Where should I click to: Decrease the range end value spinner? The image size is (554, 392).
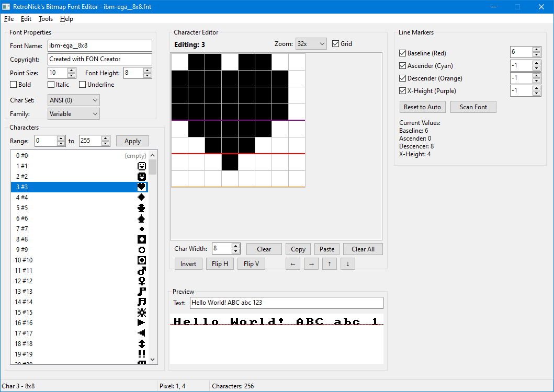click(x=105, y=144)
